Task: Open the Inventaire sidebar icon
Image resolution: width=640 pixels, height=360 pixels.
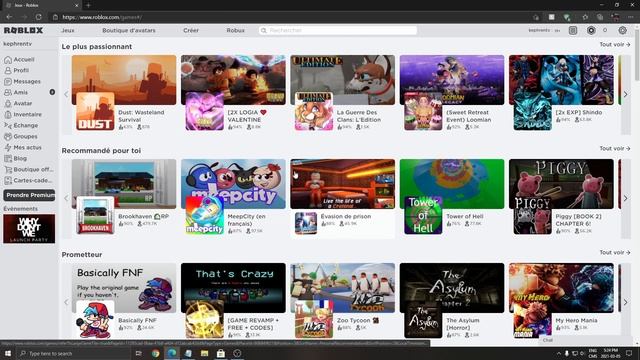Action: coord(8,115)
